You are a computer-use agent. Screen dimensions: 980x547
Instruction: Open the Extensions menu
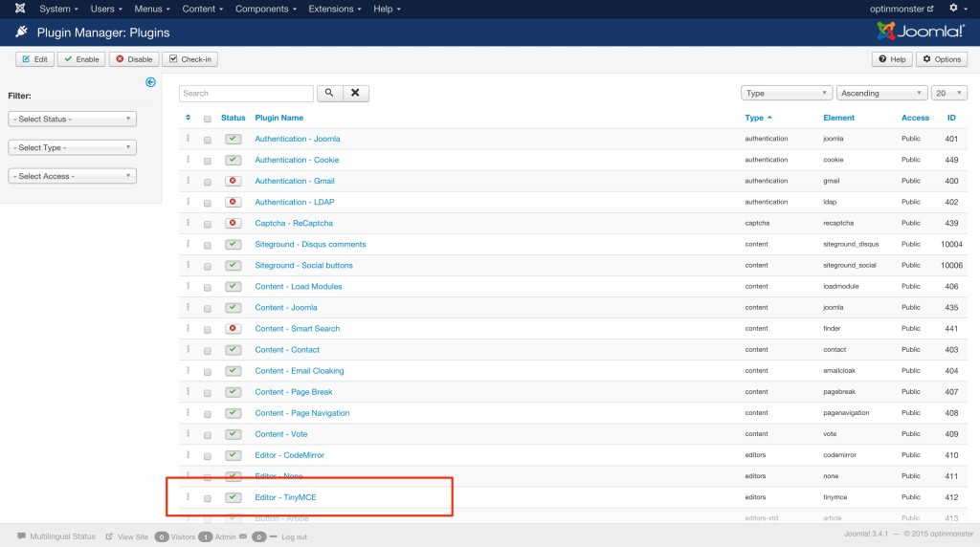click(x=334, y=9)
